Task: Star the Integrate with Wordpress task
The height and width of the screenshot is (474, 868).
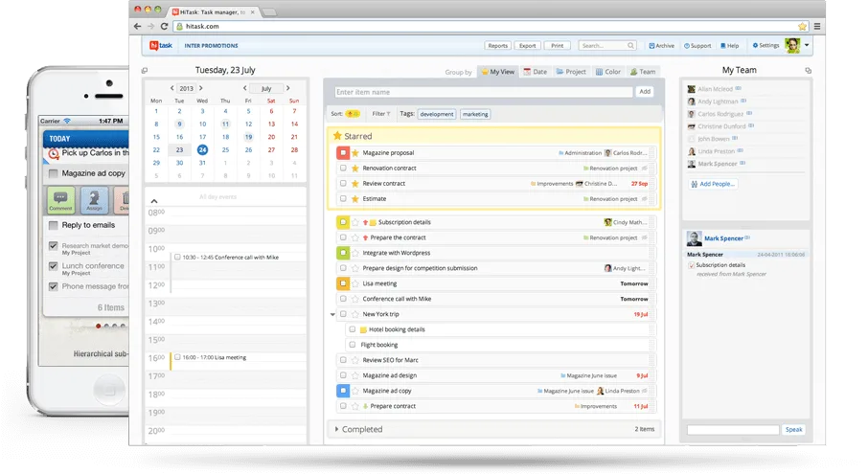Action: [x=355, y=253]
